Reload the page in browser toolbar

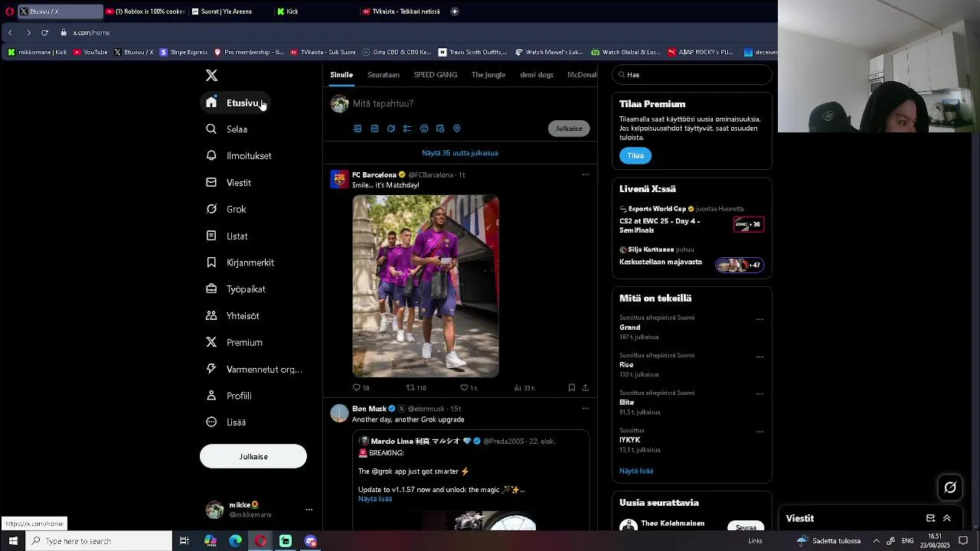(44, 33)
